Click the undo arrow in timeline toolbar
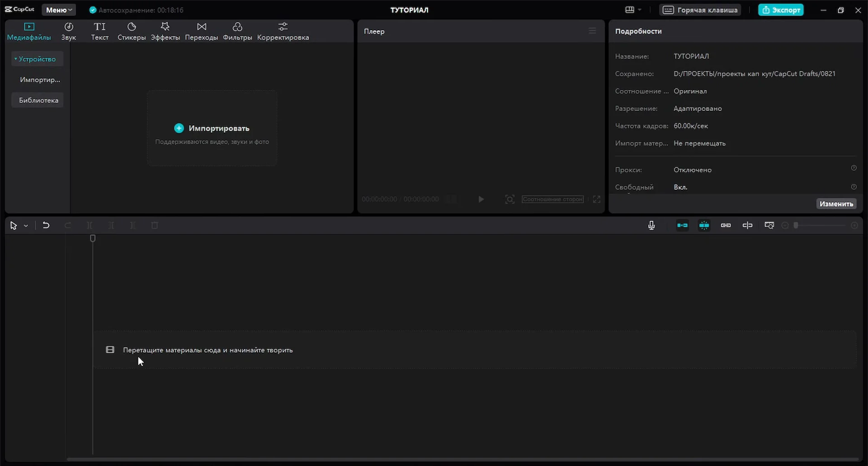This screenshot has height=466, width=868. tap(46, 225)
